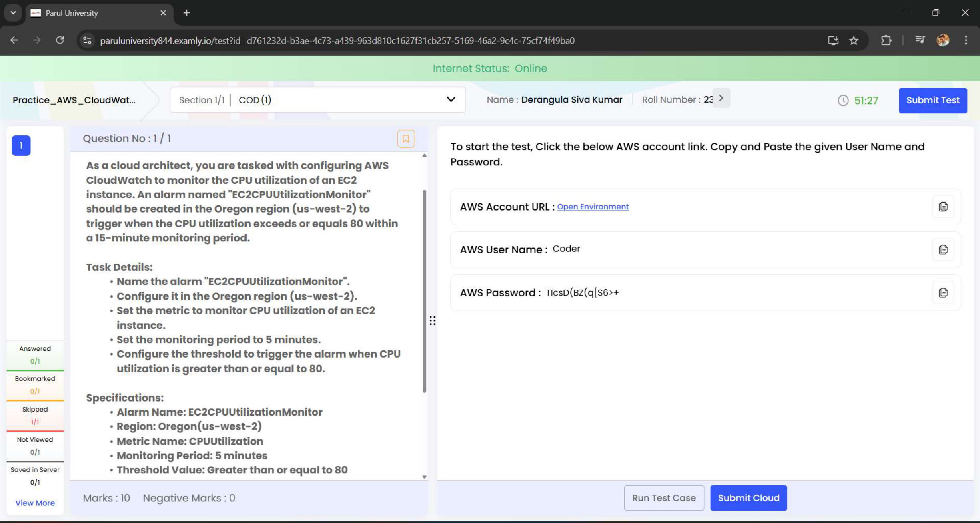Viewport: 980px width, 523px height.
Task: Open the tab search dropdown
Action: tap(13, 13)
